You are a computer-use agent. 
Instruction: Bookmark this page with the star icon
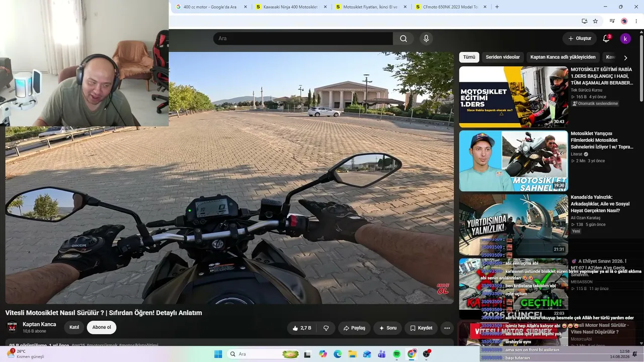tap(595, 21)
